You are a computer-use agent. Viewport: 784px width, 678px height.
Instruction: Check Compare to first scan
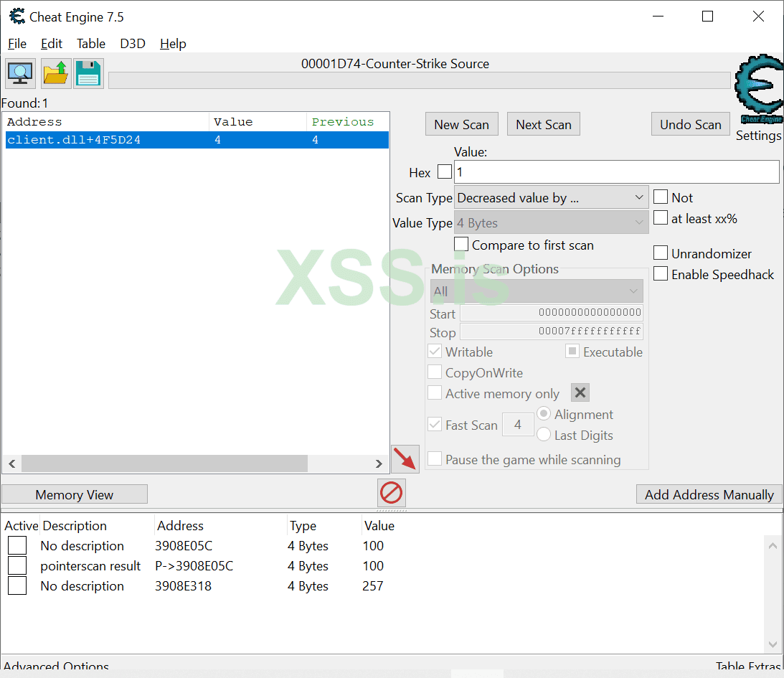click(461, 245)
